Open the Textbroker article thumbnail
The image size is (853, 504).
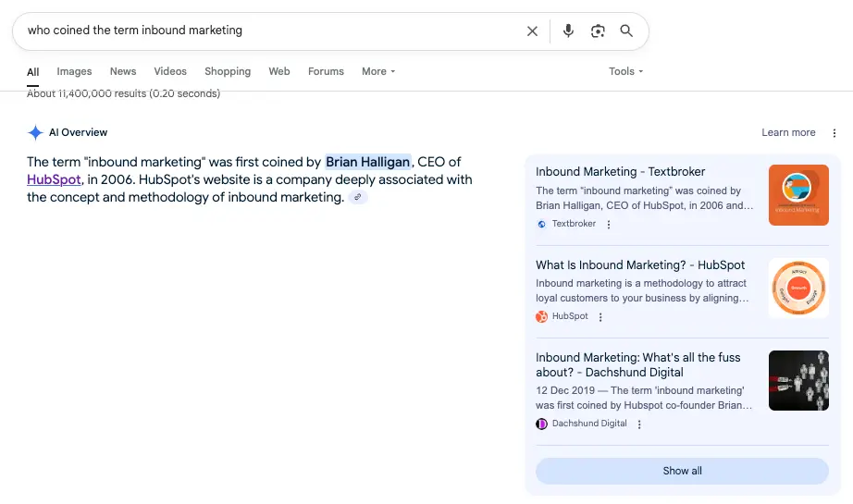(798, 195)
